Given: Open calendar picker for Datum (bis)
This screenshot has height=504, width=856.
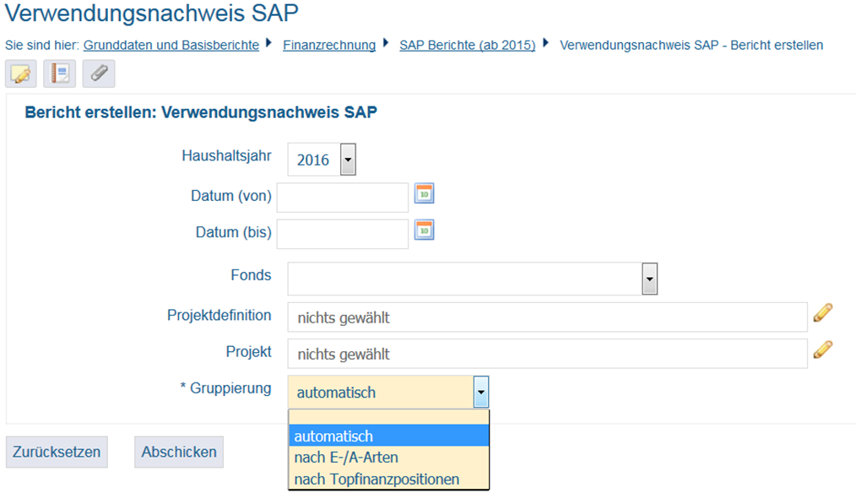Looking at the screenshot, I should (424, 230).
